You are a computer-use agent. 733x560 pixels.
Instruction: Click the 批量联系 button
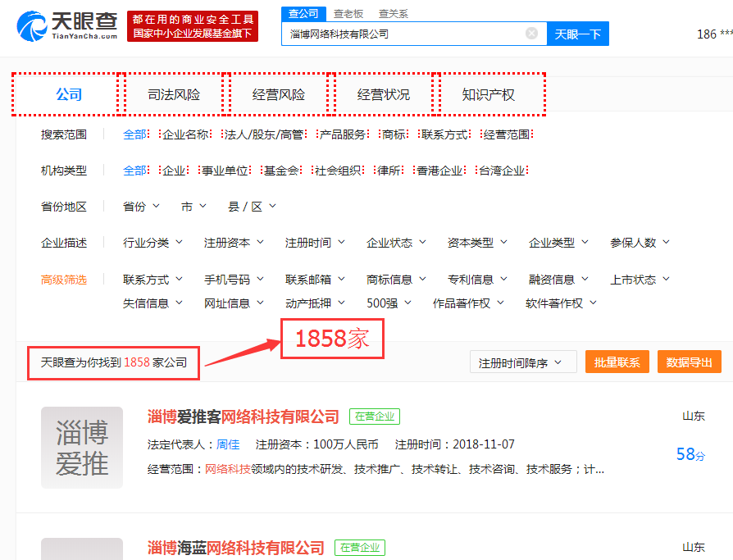(x=617, y=362)
